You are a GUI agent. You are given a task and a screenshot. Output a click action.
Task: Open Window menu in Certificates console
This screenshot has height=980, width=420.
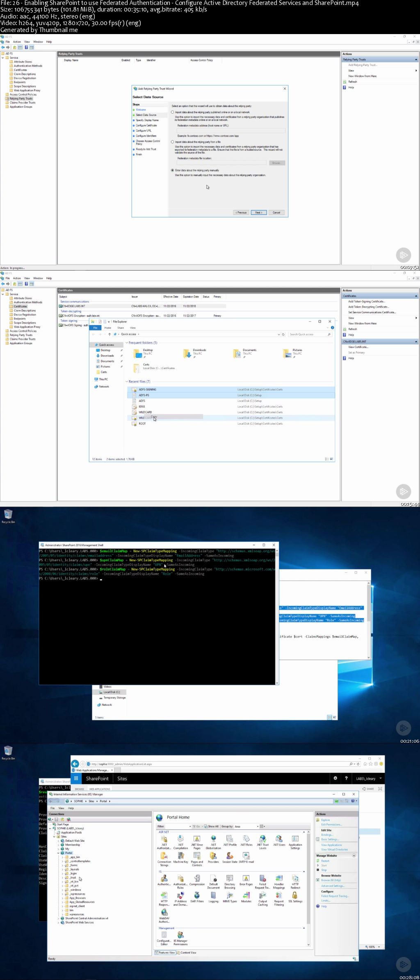(38, 278)
